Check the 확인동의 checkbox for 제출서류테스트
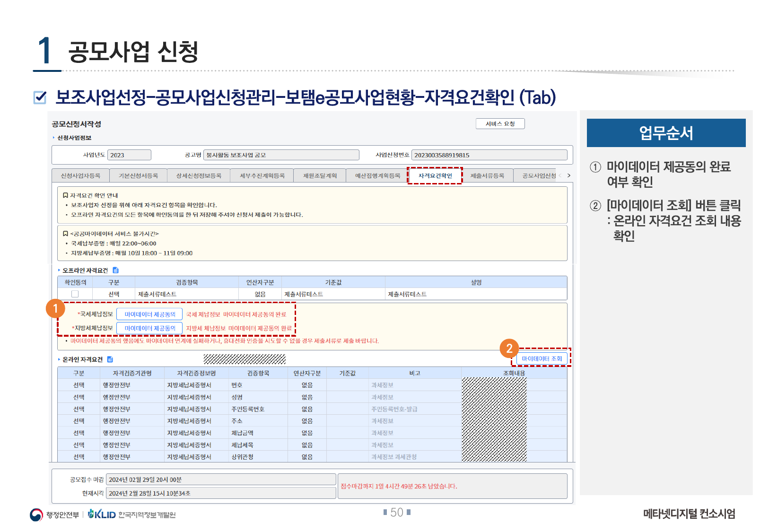Screen dimensions: 769x532 [x=75, y=294]
